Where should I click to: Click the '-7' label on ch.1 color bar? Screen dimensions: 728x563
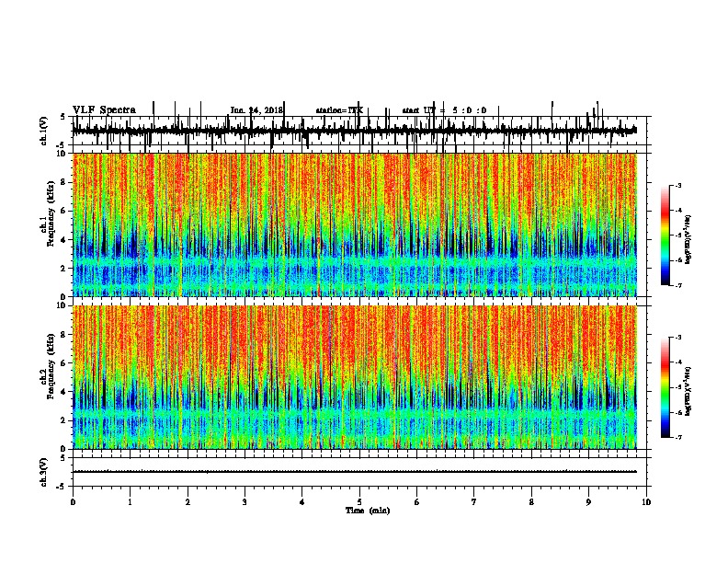click(x=678, y=285)
